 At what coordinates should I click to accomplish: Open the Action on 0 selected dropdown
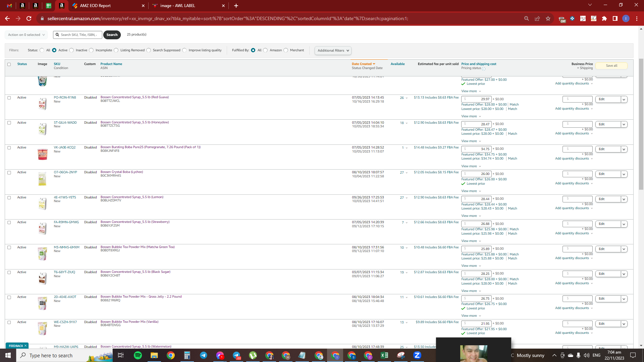[26, 35]
